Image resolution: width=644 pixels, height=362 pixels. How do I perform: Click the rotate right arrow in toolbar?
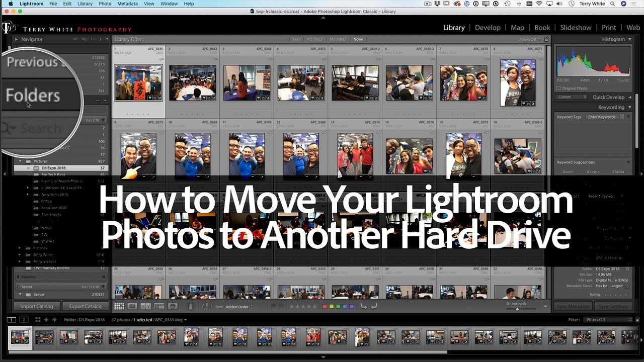point(374,306)
